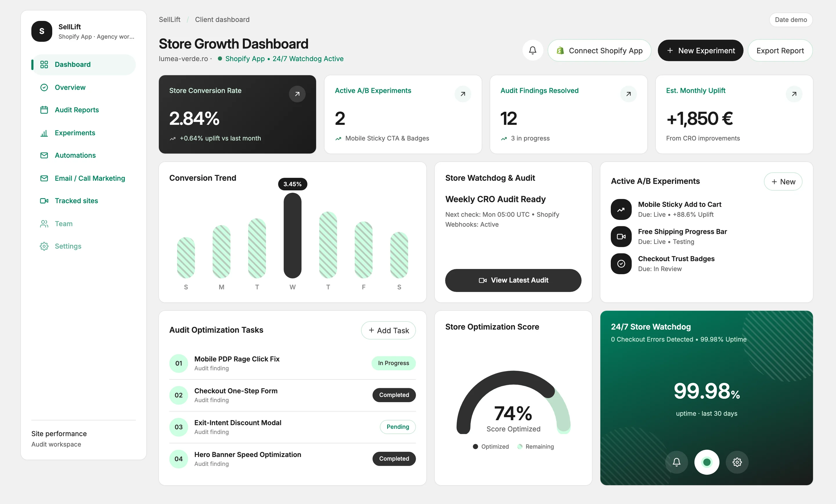Click the Add Task button
Screen dimensions: 836x504
click(388, 330)
